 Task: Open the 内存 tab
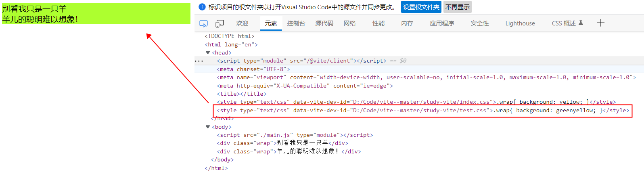point(407,23)
